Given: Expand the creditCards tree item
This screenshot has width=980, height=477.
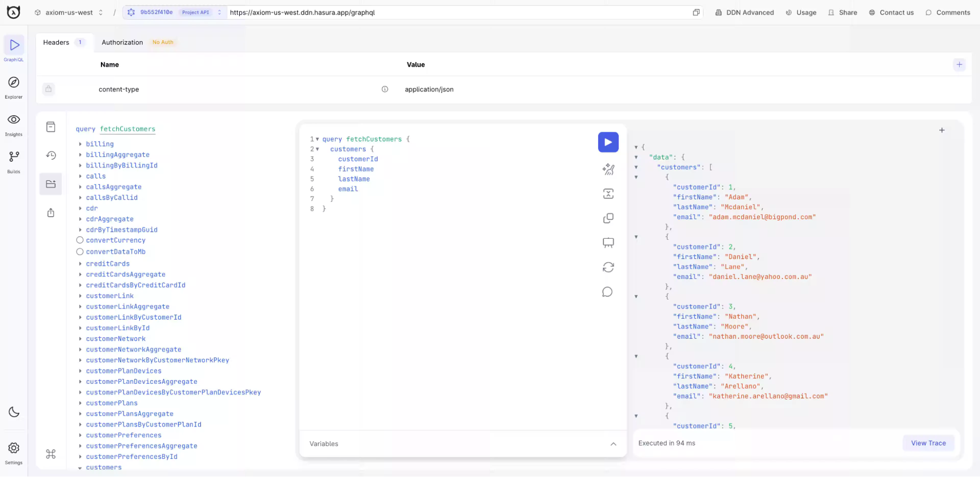Looking at the screenshot, I should [x=80, y=264].
